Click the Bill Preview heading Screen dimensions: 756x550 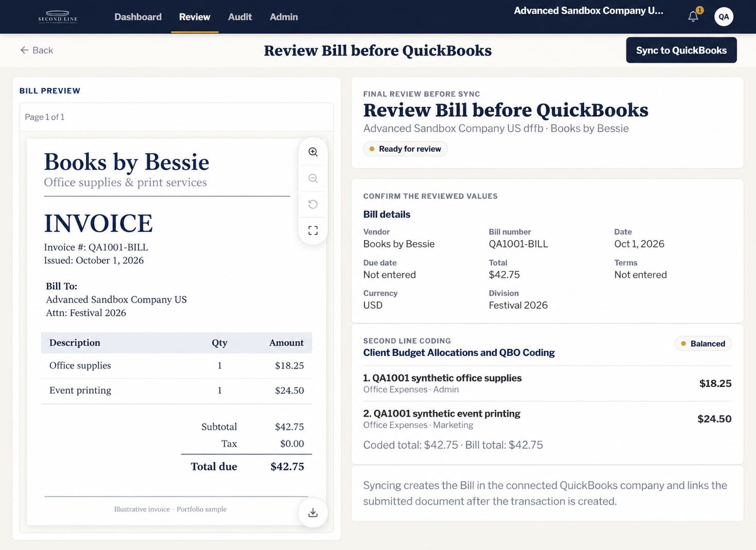click(50, 91)
